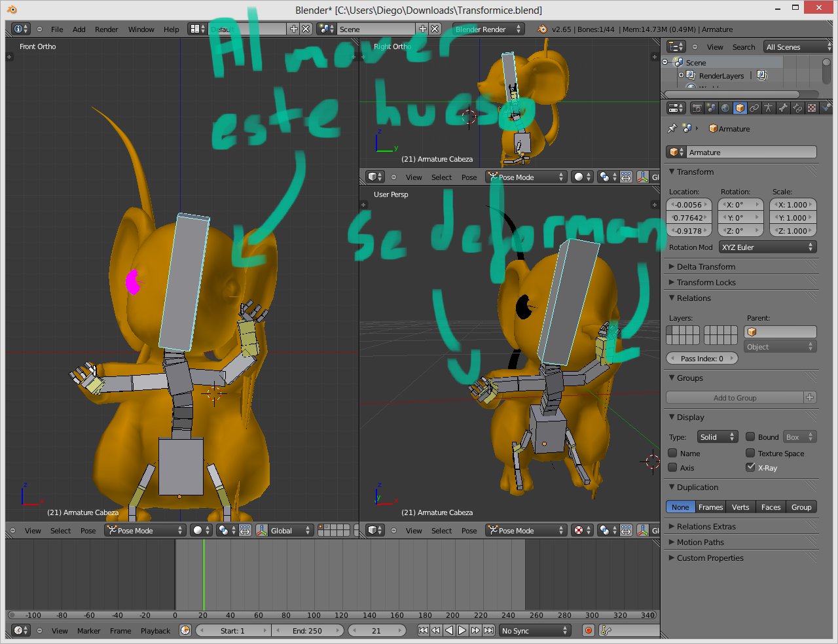Enable the Name display checkbox
Screen dimensions: 838x644
672,453
